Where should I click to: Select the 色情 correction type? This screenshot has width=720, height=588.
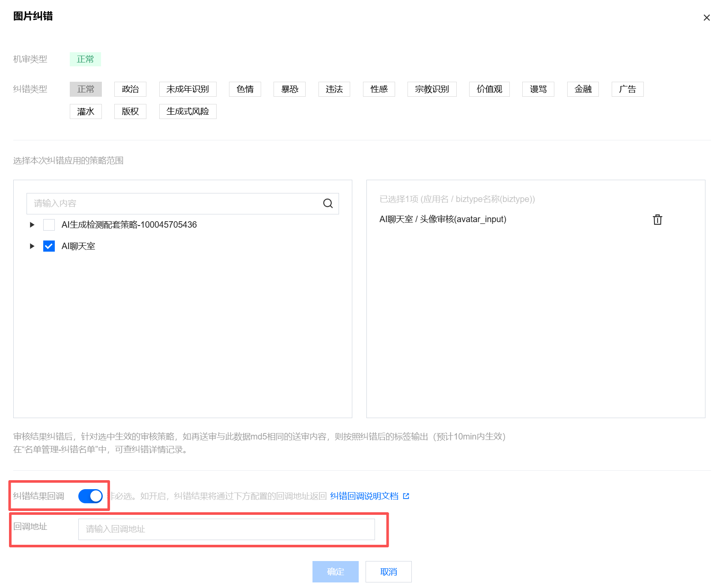pos(245,89)
